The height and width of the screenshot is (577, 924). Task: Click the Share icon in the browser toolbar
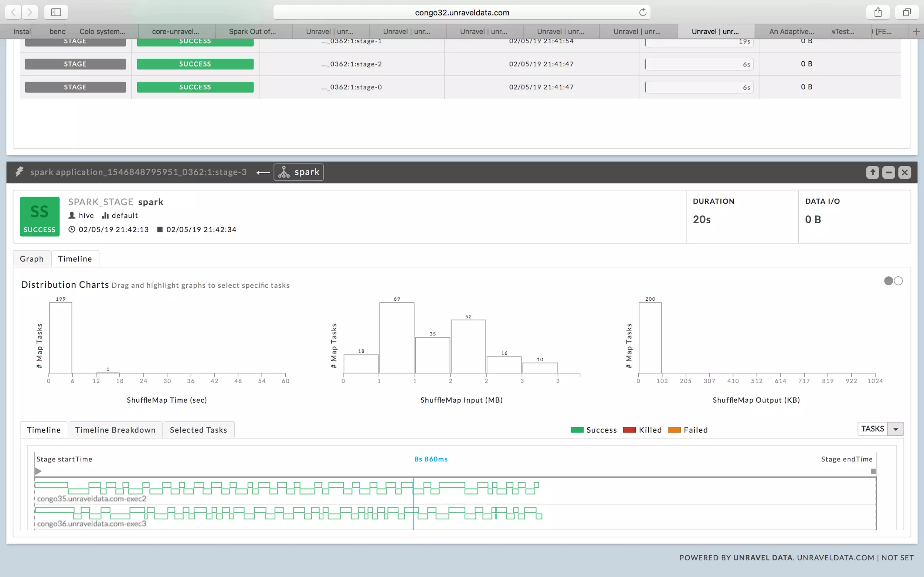point(878,12)
